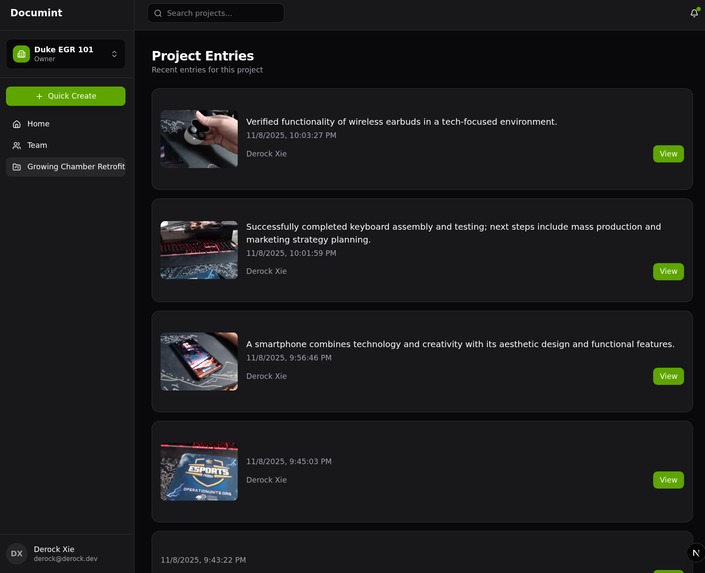Click the keyboard assembly description text
The height and width of the screenshot is (573, 705).
(x=454, y=233)
